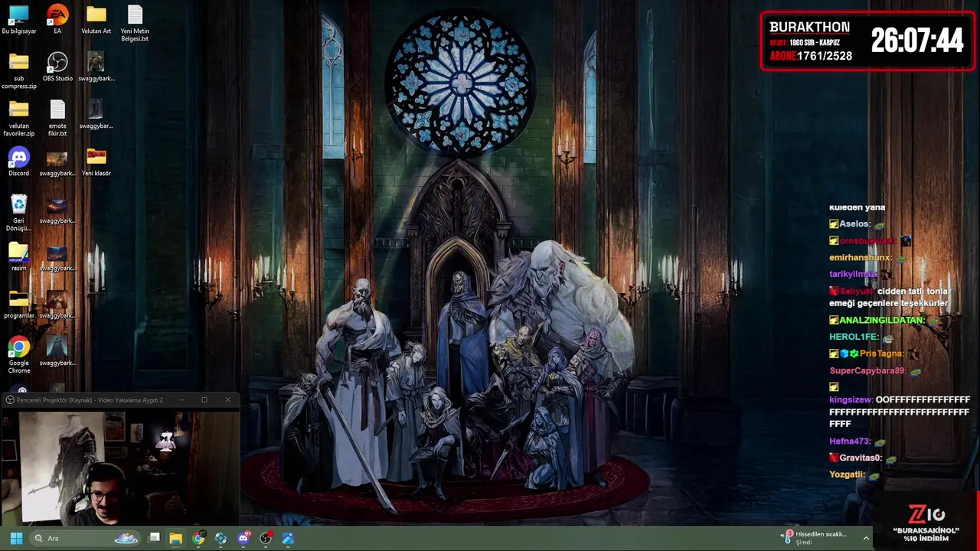The image size is (980, 551).
Task: Launch OBS Studio from desktop
Action: [57, 67]
